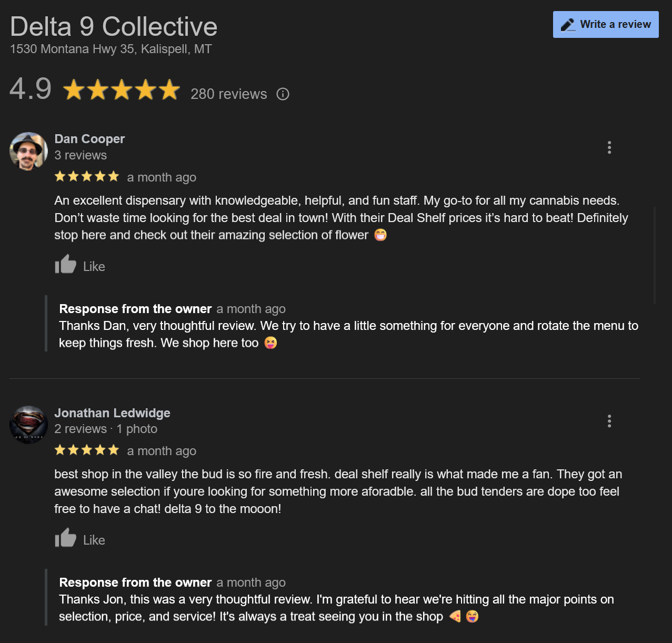The width and height of the screenshot is (672, 643).
Task: Select the reviewer name Dan Cooper
Action: [89, 139]
